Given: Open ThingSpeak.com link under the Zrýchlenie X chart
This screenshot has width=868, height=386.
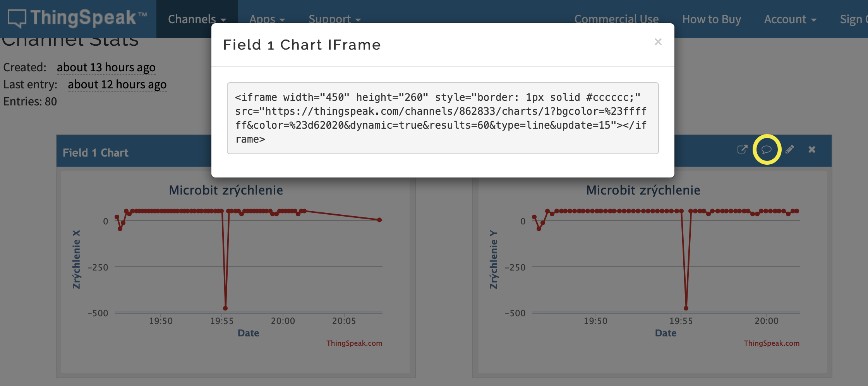Looking at the screenshot, I should pos(354,343).
